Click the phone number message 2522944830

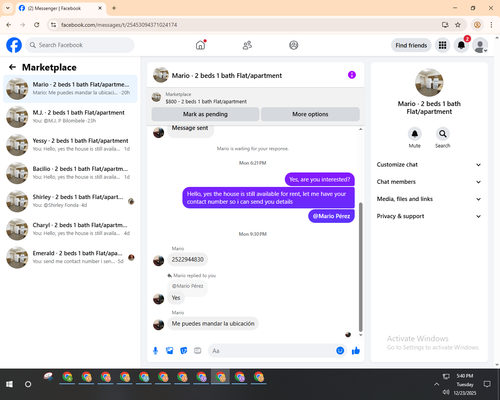click(x=187, y=259)
